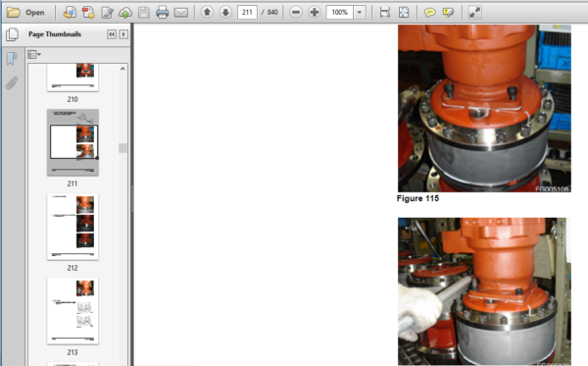The height and width of the screenshot is (366, 588).
Task: Open the thumbnail options menu dropdown
Action: 34,55
